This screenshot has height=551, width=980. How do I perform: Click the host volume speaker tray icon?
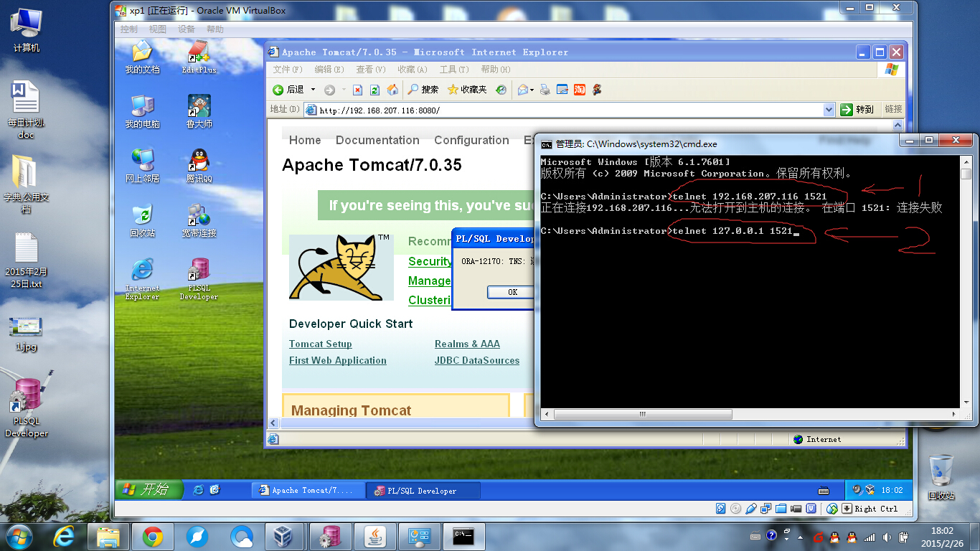tap(885, 536)
